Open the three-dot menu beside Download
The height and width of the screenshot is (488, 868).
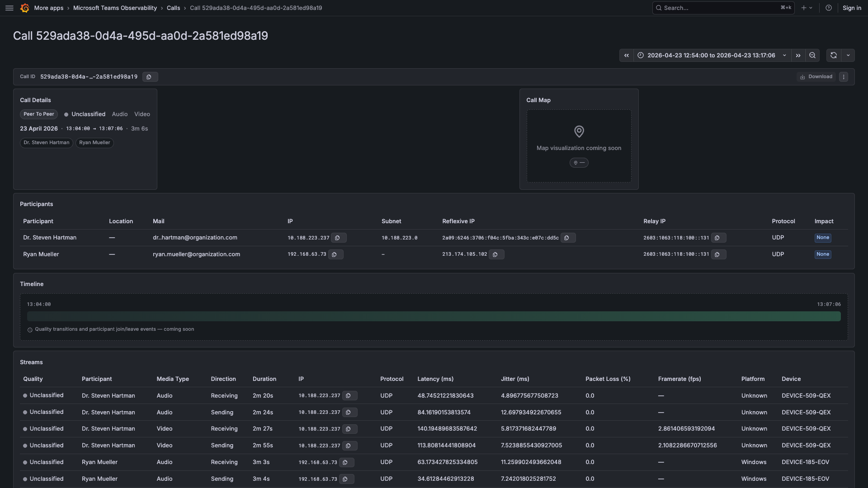click(x=844, y=77)
